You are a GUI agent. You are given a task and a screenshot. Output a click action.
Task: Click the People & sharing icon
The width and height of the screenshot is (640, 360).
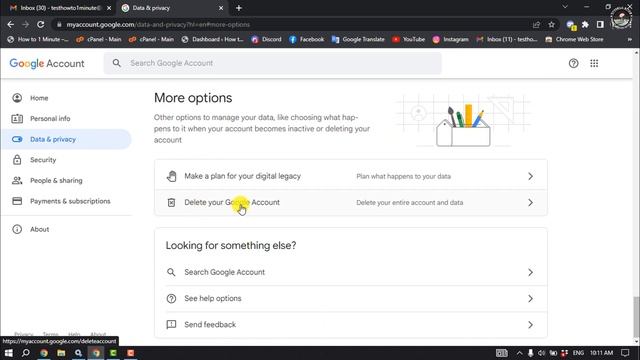tap(17, 180)
